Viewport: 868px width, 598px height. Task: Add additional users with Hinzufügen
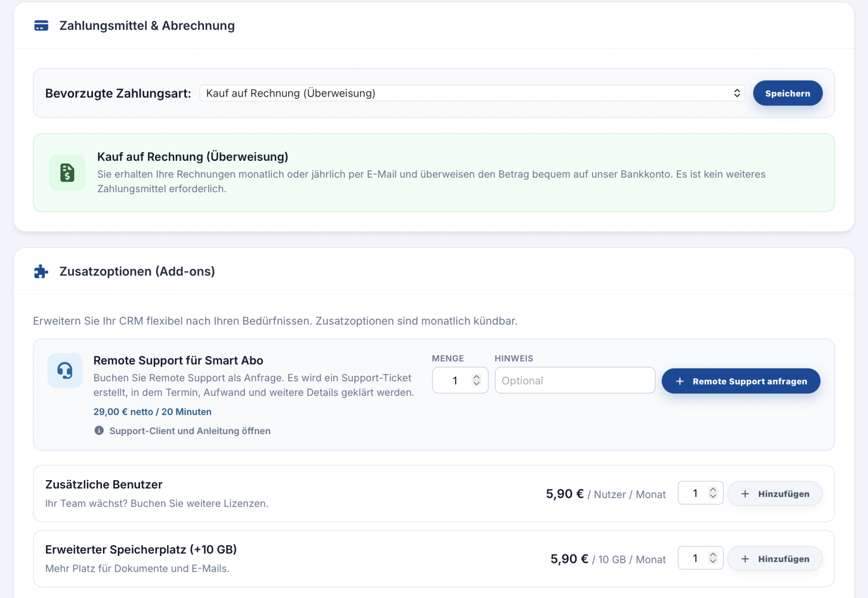point(775,494)
